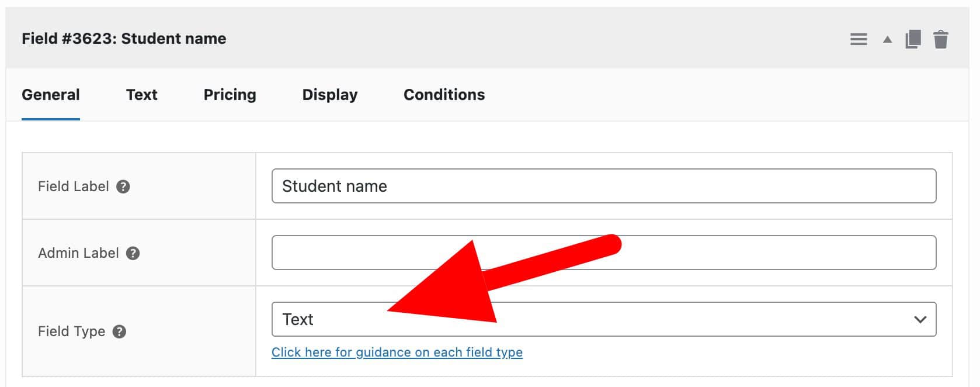Click the chevron on Field Type selector
Image resolution: width=980 pixels, height=387 pixels.
click(920, 319)
